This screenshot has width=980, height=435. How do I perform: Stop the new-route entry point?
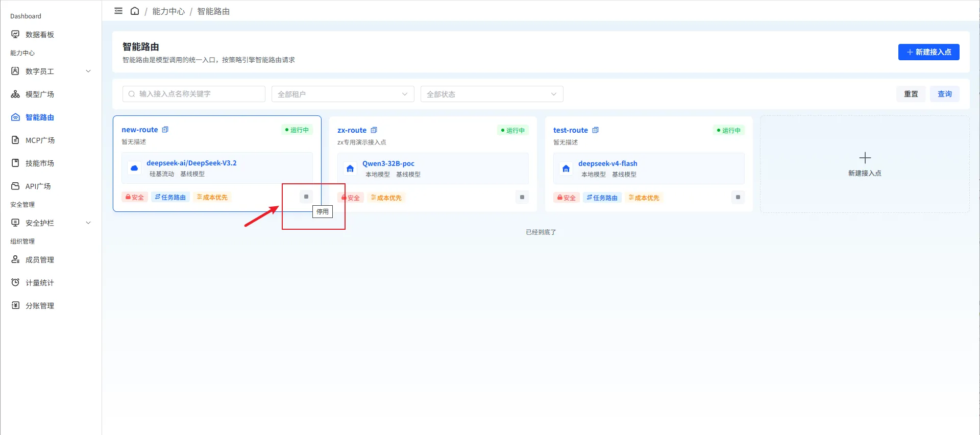tap(306, 197)
